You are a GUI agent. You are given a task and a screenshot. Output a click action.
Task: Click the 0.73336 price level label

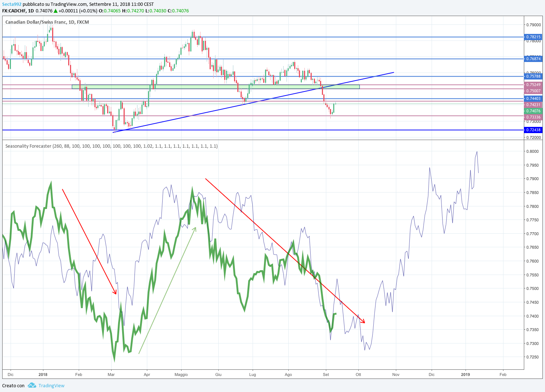pyautogui.click(x=533, y=117)
